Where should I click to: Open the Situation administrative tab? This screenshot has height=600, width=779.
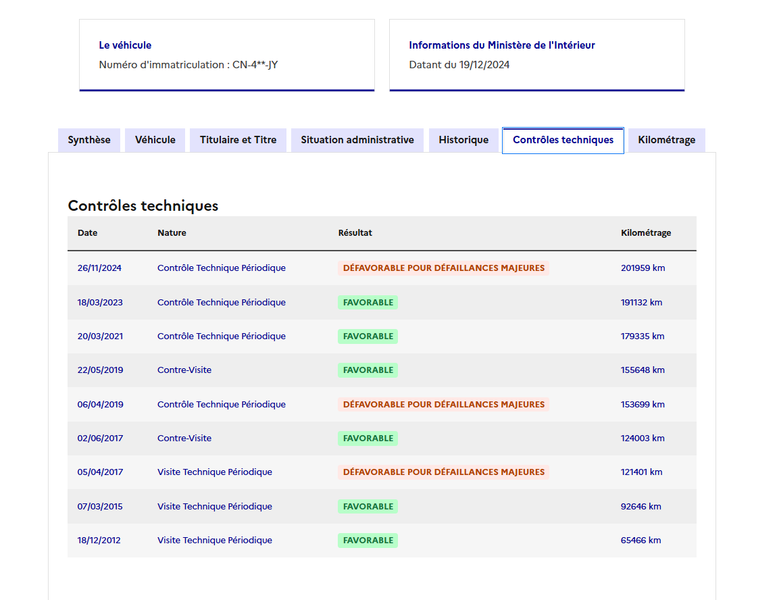tap(357, 140)
